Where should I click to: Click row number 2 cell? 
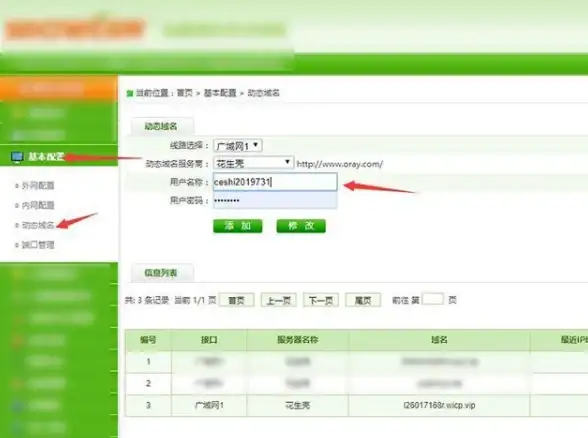tap(148, 383)
